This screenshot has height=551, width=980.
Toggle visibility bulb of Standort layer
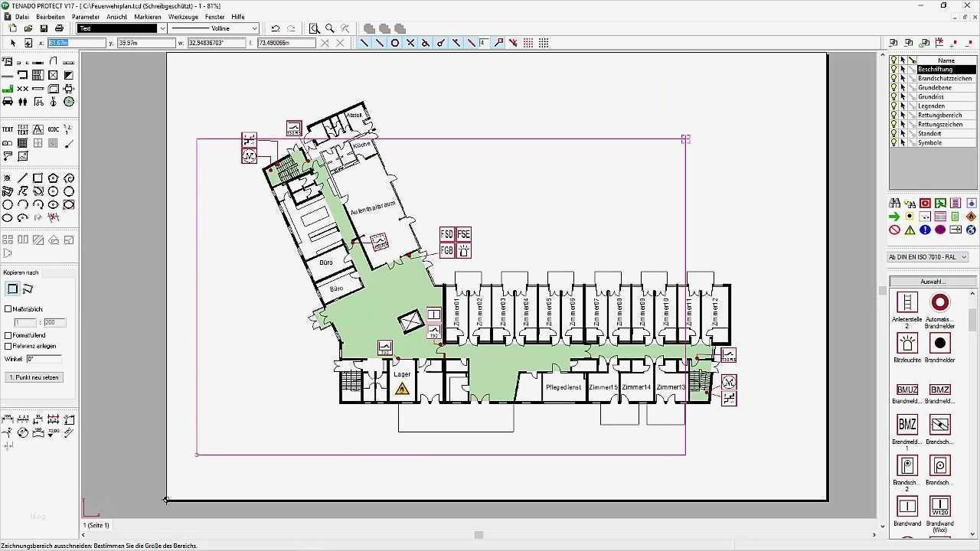pos(893,133)
